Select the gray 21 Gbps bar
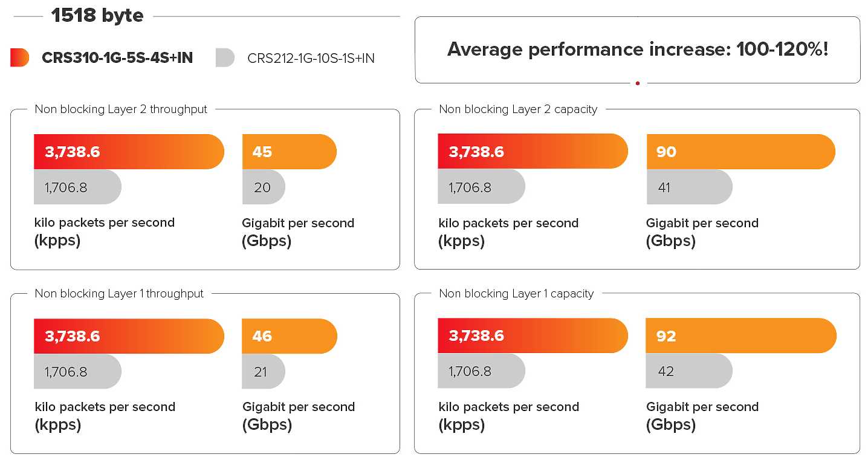 (263, 372)
